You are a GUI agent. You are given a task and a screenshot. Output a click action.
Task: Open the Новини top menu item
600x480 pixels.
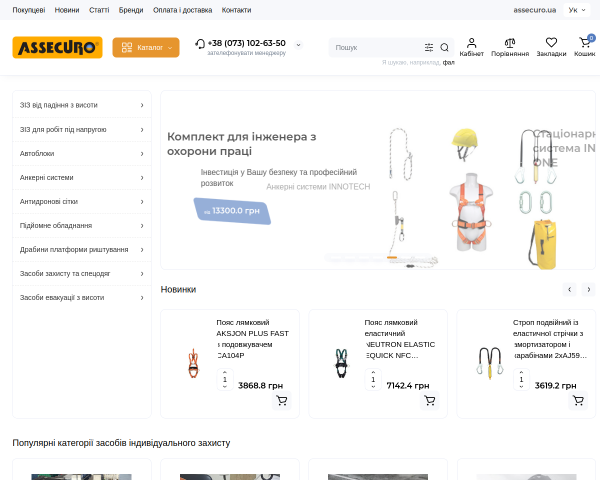point(67,10)
